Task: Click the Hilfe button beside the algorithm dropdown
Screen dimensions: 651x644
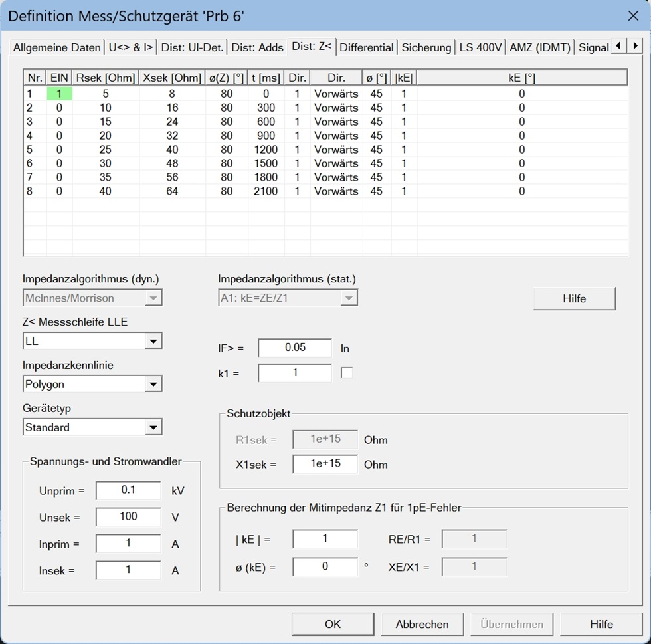Action: coord(574,299)
